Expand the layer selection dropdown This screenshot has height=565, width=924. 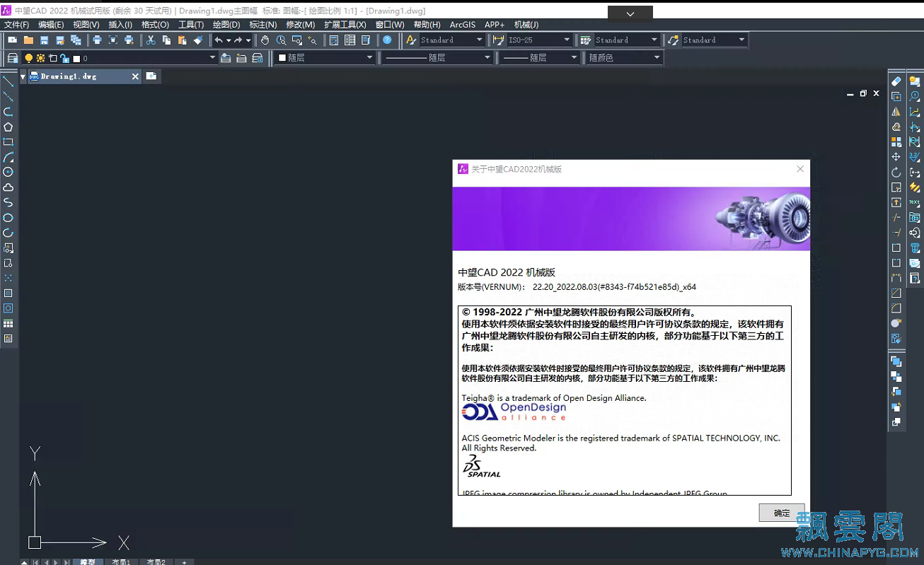coord(212,58)
